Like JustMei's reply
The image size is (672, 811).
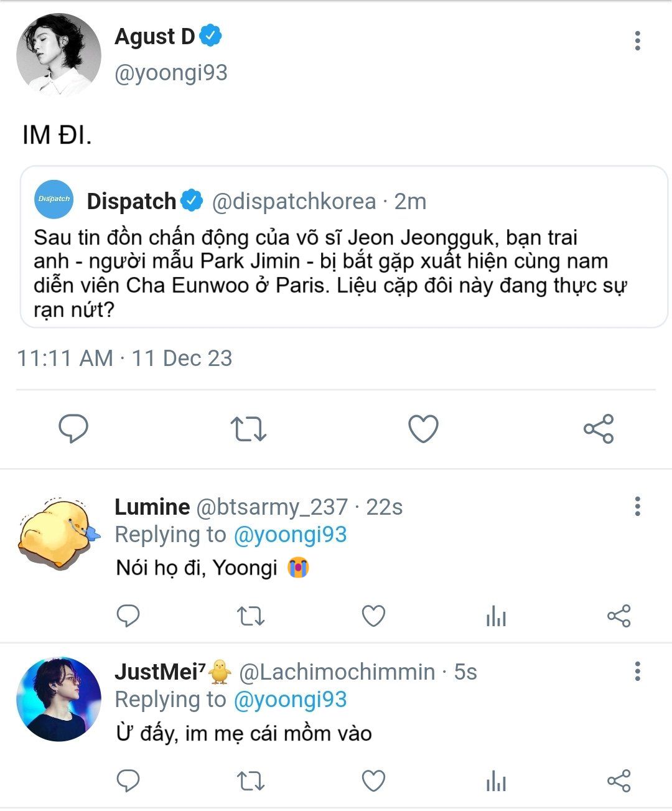[373, 781]
